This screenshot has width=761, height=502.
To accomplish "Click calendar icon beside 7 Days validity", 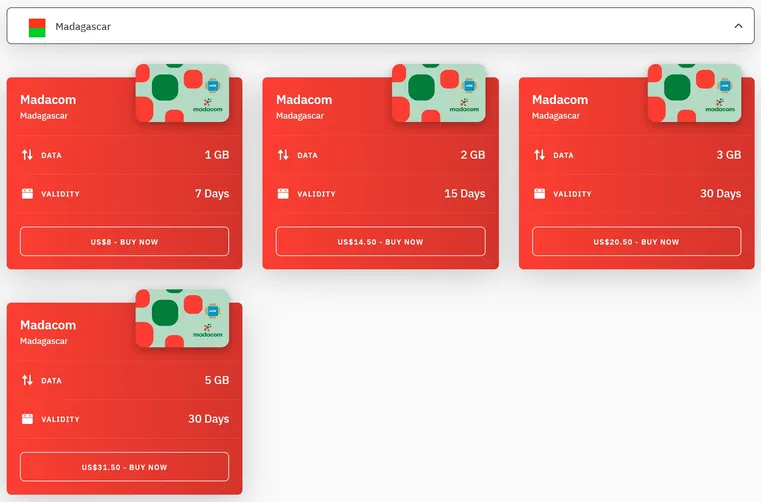I will [27, 194].
